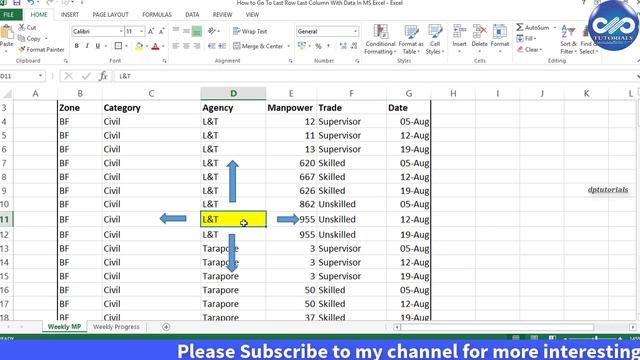640x360 pixels.
Task: Click the Delete cells icon
Action: (x=479, y=32)
